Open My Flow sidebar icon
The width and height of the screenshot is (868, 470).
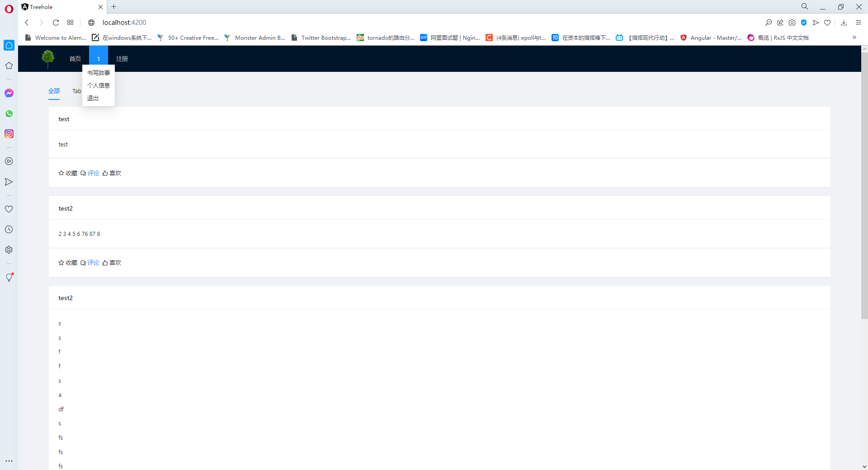9,182
